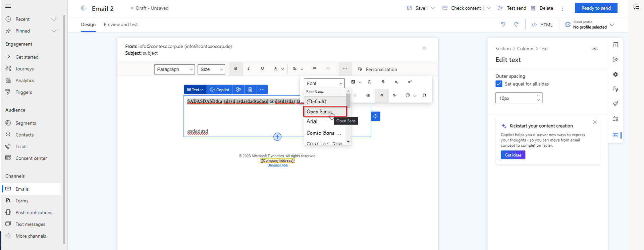Click the text alignment icon
Image resolution: width=644 pixels, height=250 pixels.
point(295,69)
